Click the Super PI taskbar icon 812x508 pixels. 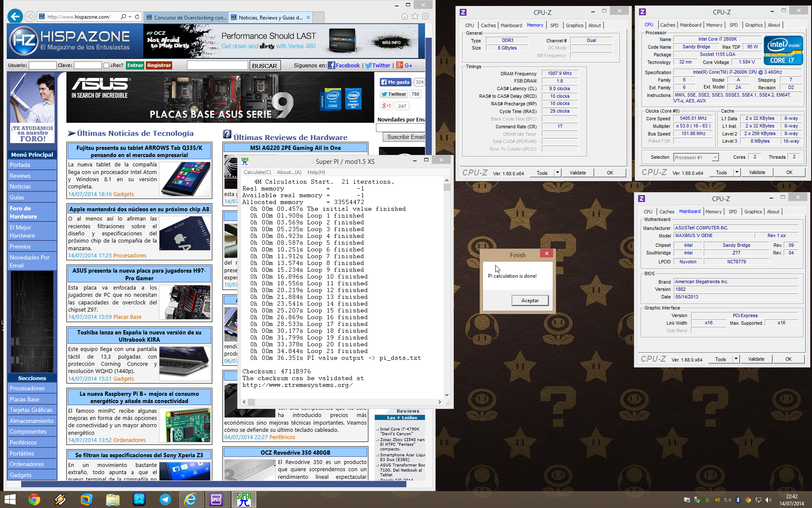(244, 500)
